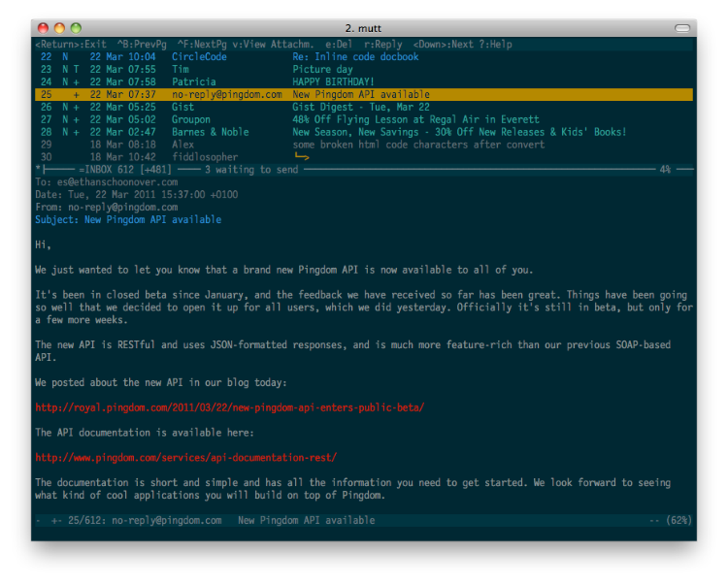Select Patricia's HAPPY BIRTHDAY! message

pyautogui.click(x=364, y=81)
